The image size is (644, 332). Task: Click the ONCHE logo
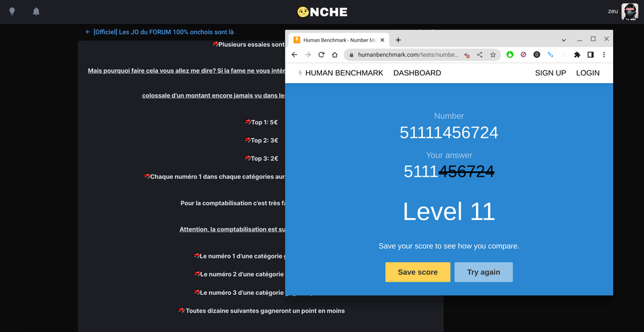click(322, 12)
